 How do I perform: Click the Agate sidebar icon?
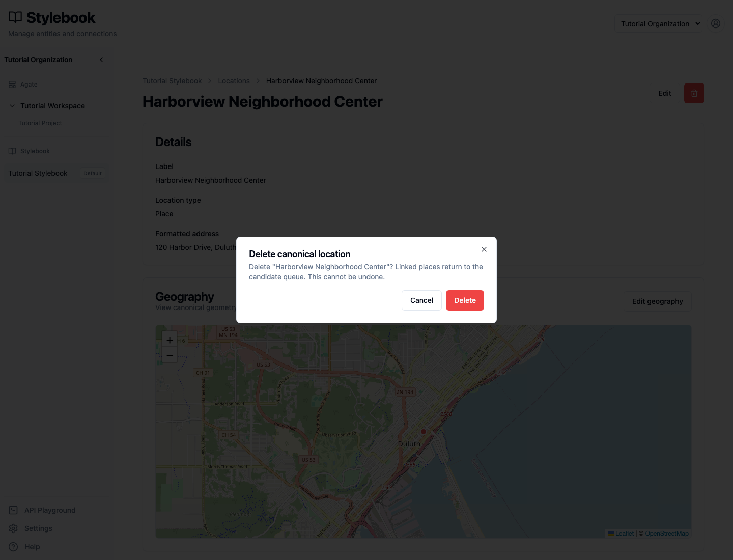click(12, 85)
